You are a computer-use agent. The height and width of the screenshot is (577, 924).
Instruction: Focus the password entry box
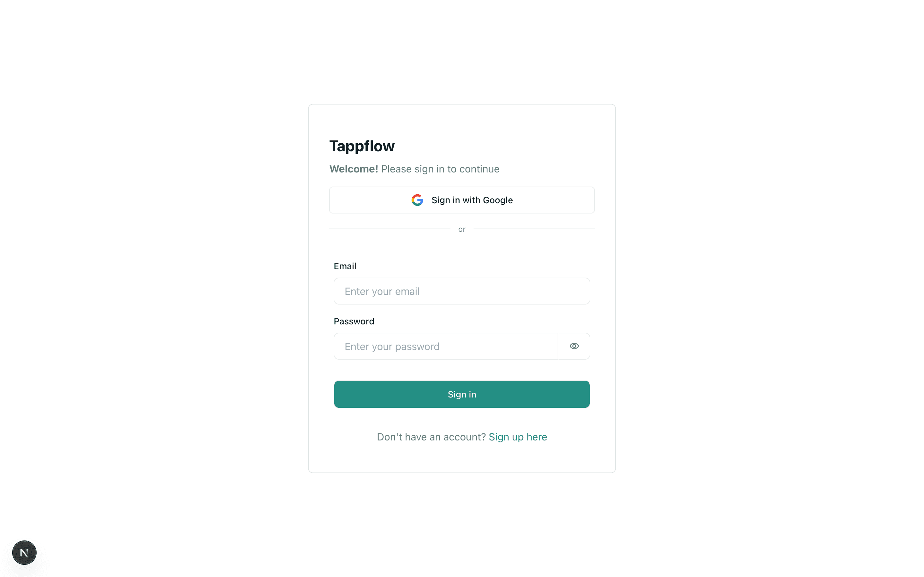coord(445,346)
